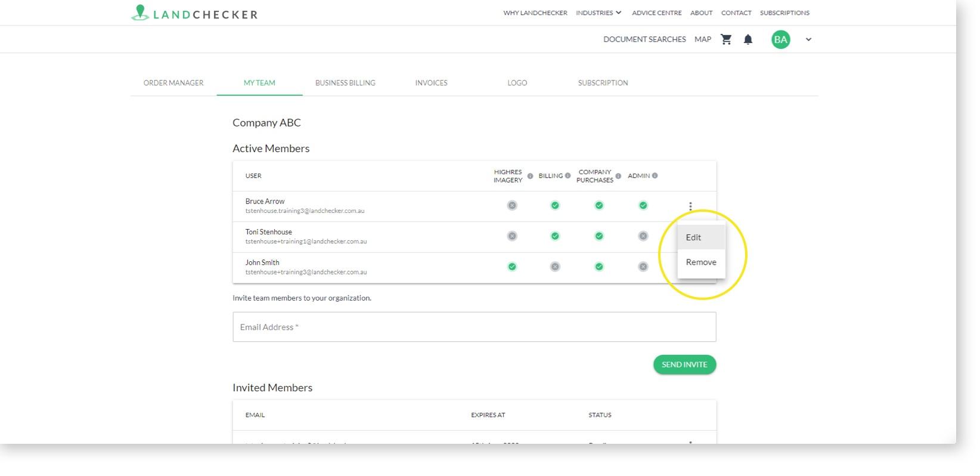Screen dimensions: 980x476
Task: Toggle John Smith Company Purchases status
Action: pyautogui.click(x=599, y=267)
